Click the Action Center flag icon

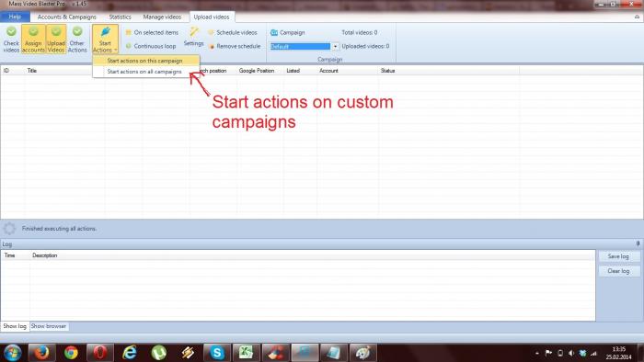pos(548,353)
